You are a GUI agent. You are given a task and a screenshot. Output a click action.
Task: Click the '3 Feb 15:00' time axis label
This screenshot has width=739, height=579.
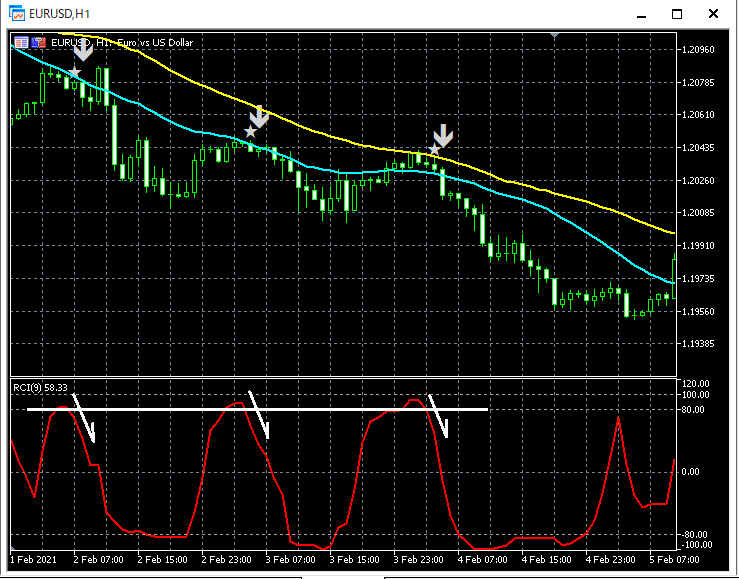coord(354,560)
